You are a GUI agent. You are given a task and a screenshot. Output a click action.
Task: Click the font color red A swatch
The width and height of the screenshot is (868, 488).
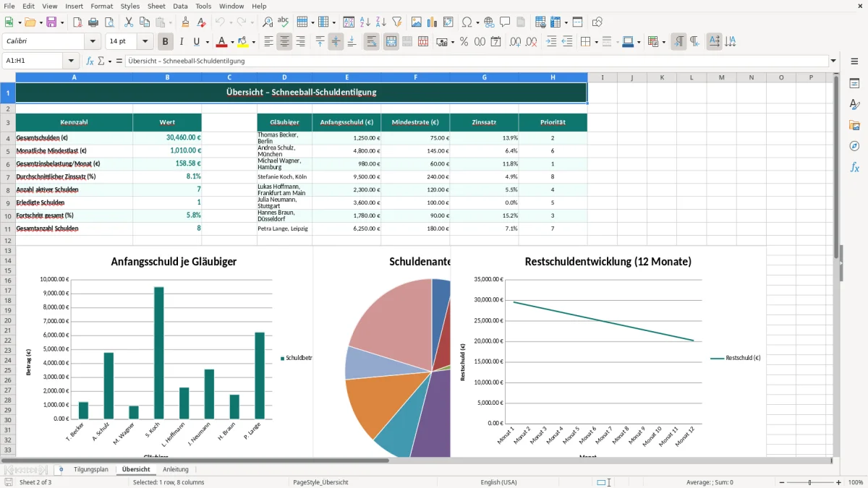[222, 42]
